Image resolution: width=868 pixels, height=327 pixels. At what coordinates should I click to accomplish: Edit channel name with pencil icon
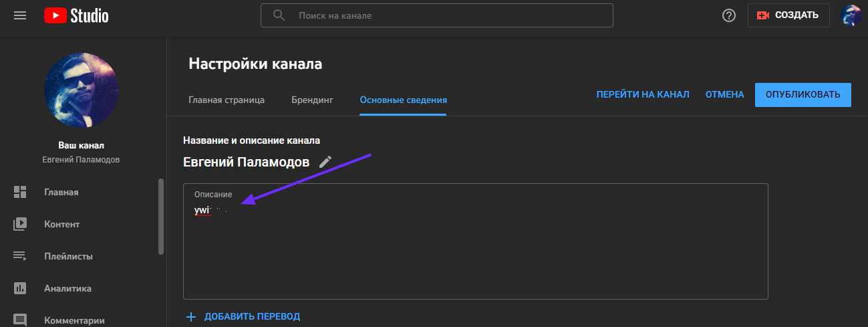tap(325, 162)
